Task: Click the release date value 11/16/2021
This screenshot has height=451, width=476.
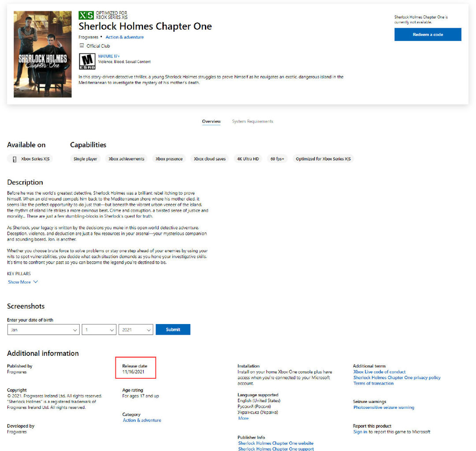Action: pos(133,372)
